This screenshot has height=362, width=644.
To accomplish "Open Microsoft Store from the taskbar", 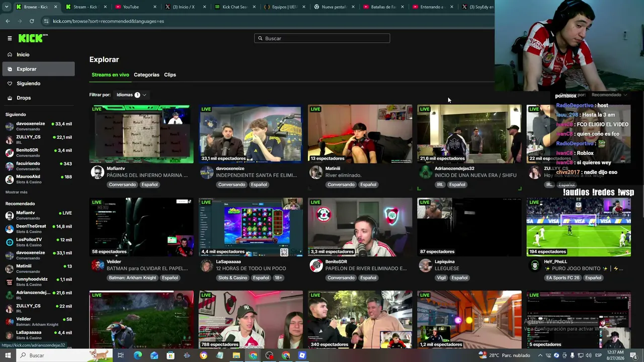I will point(171,355).
